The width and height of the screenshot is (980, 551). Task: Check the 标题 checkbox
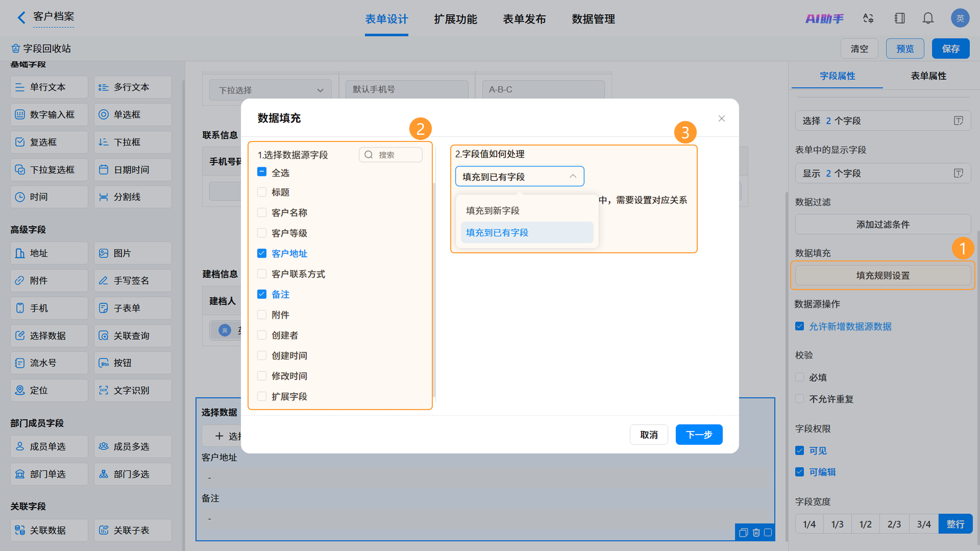262,192
